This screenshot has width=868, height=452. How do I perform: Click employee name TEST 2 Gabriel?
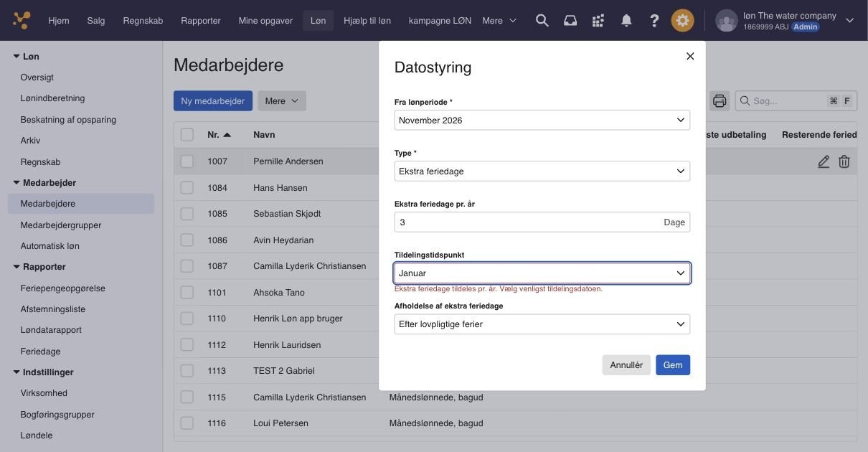(x=284, y=371)
